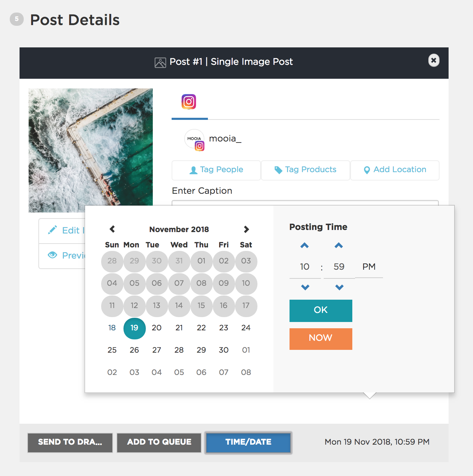Pick November 22 on the calendar
Screen dimensions: 473x476
[x=201, y=328]
